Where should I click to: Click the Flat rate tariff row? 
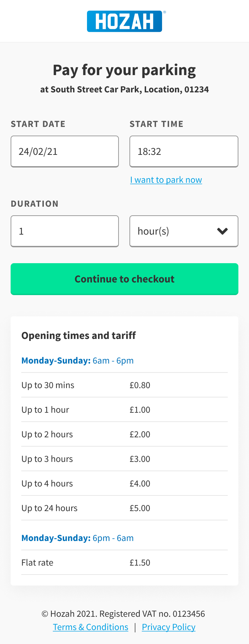(124, 563)
